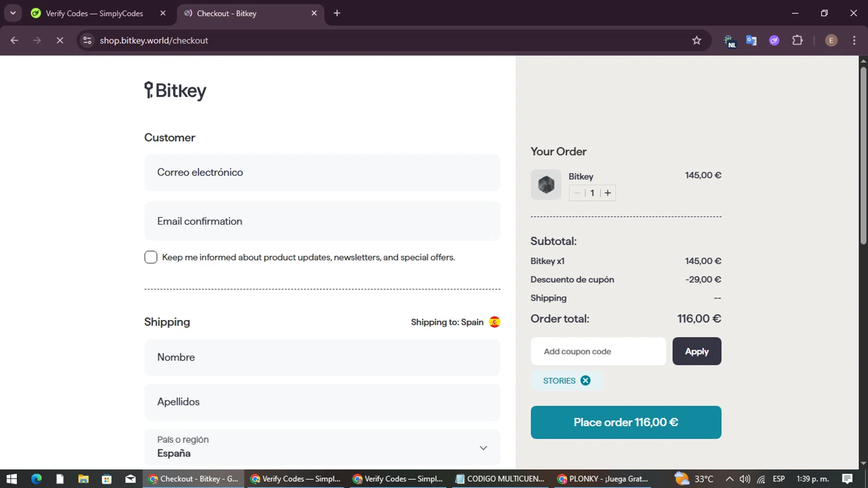Decrease Bitkey quantity with minus button
Viewport: 868px width, 488px height.
tap(577, 193)
